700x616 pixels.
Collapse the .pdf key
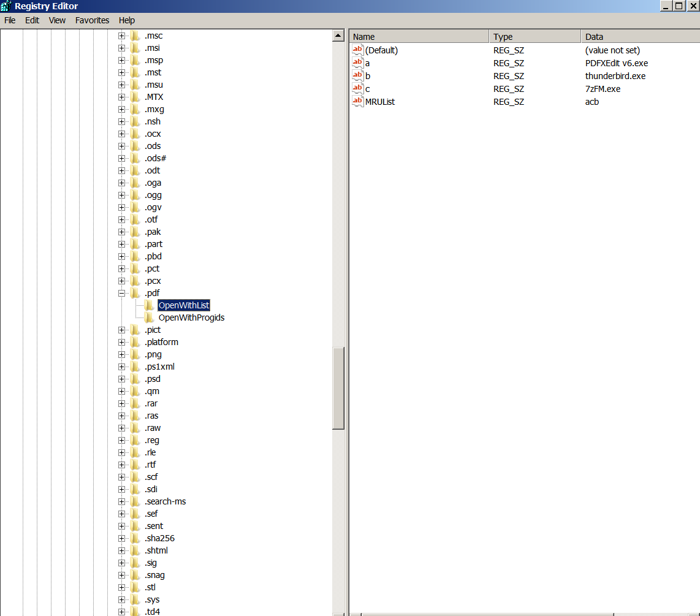click(121, 293)
